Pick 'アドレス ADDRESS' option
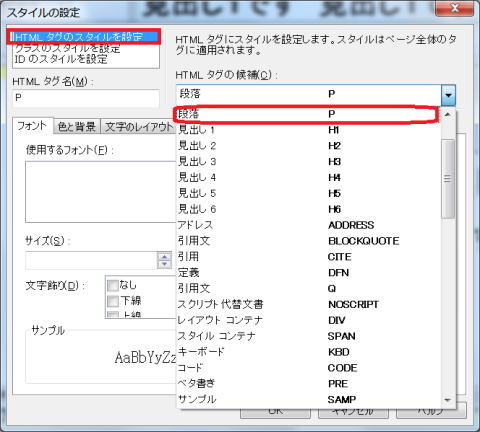480x432 pixels. [308, 225]
